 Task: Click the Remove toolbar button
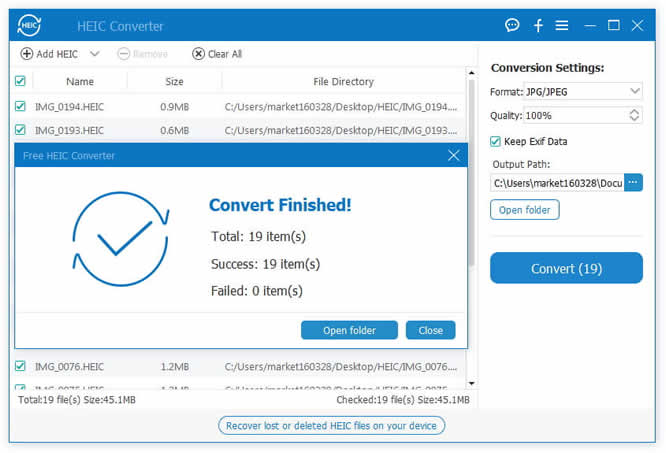(x=142, y=54)
